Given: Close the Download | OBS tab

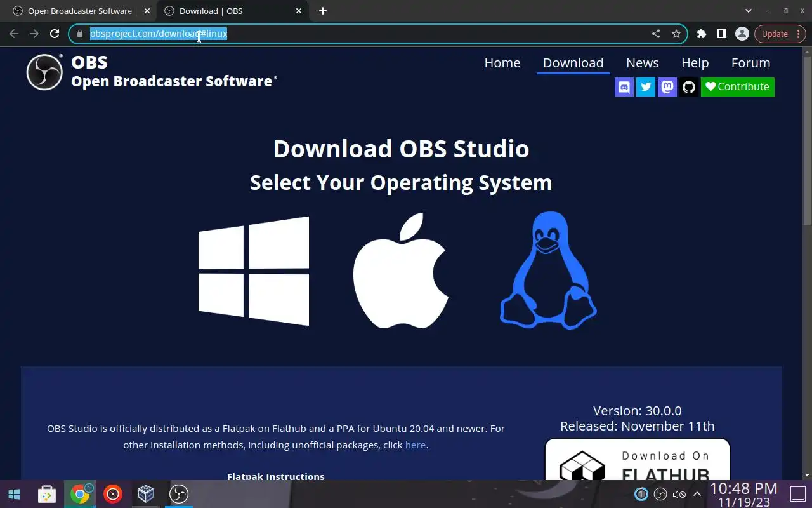Looking at the screenshot, I should point(299,11).
